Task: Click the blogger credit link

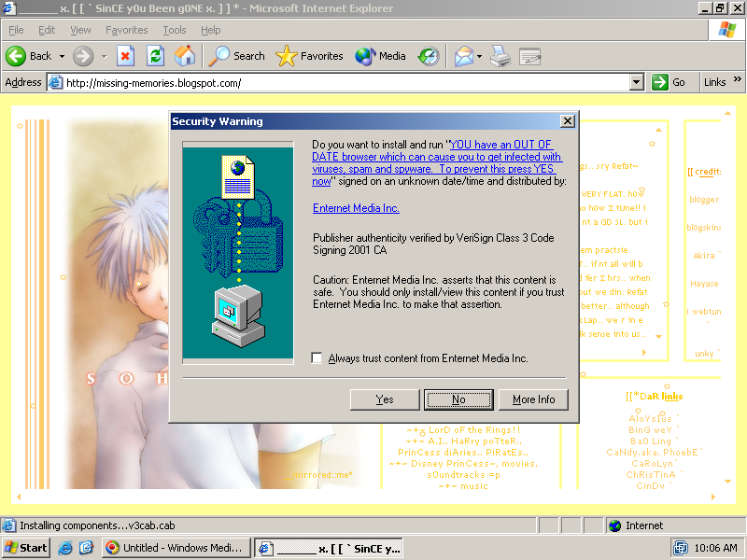Action: [704, 200]
